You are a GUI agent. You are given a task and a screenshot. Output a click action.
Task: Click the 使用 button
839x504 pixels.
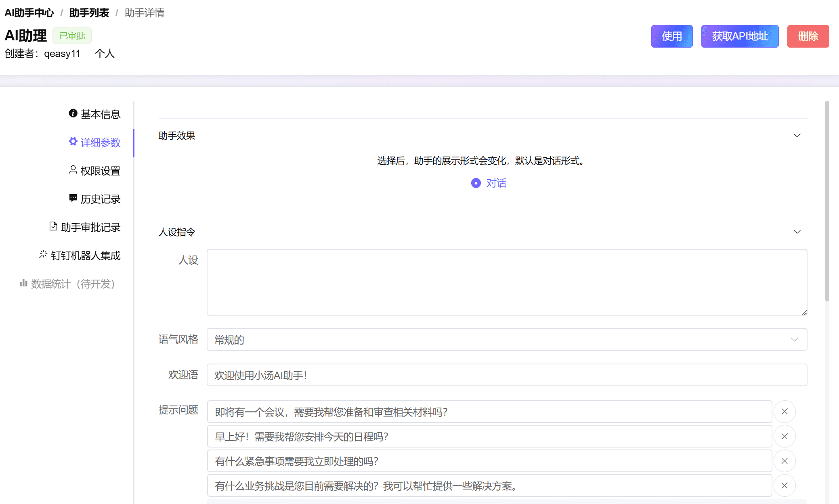672,36
